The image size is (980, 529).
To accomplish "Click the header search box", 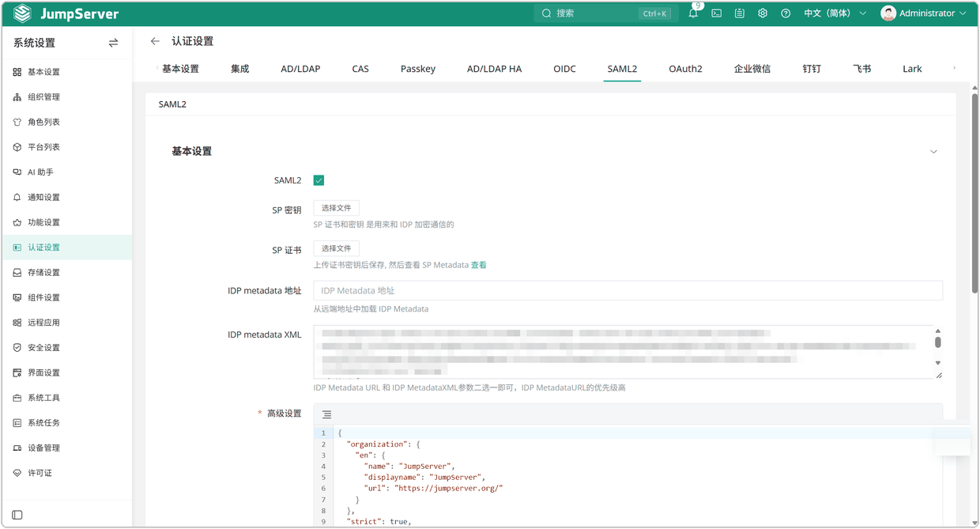I will click(x=606, y=13).
